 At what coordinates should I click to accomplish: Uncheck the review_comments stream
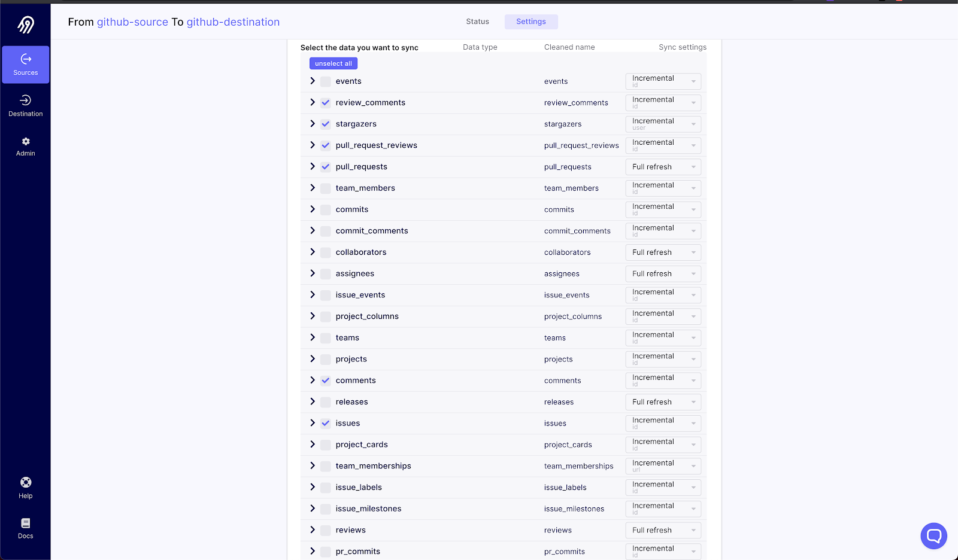(x=325, y=102)
